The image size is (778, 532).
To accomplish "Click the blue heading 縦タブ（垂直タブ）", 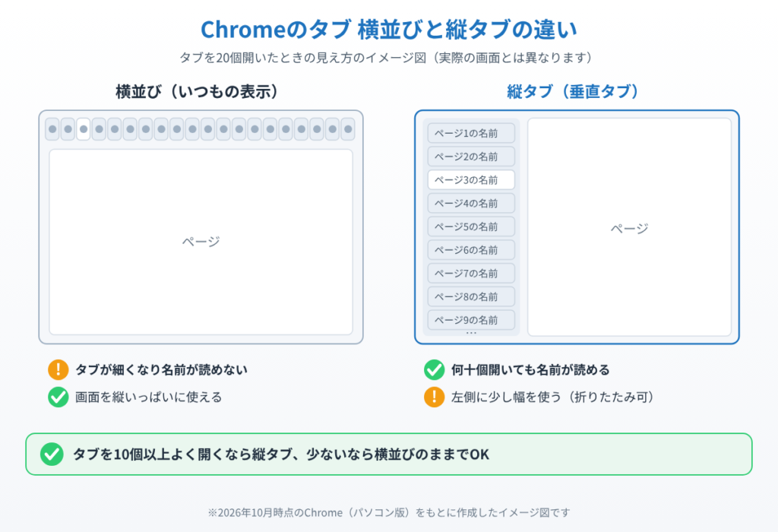I will coord(573,91).
